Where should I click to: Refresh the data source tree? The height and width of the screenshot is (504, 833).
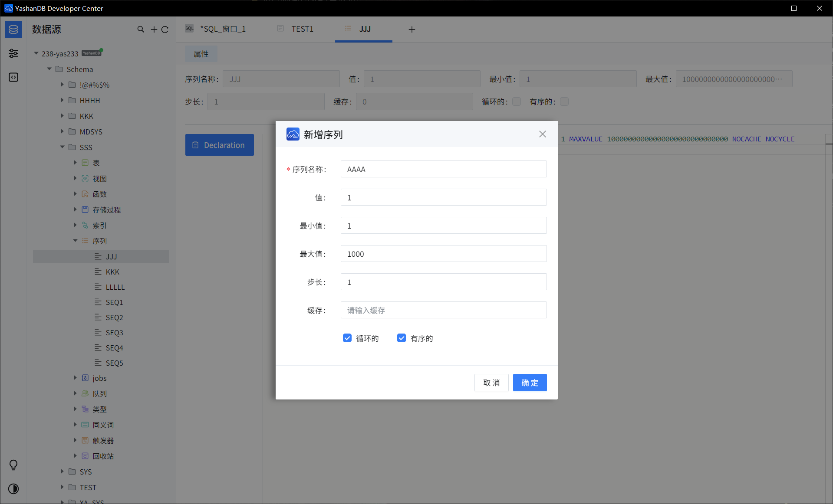point(165,29)
